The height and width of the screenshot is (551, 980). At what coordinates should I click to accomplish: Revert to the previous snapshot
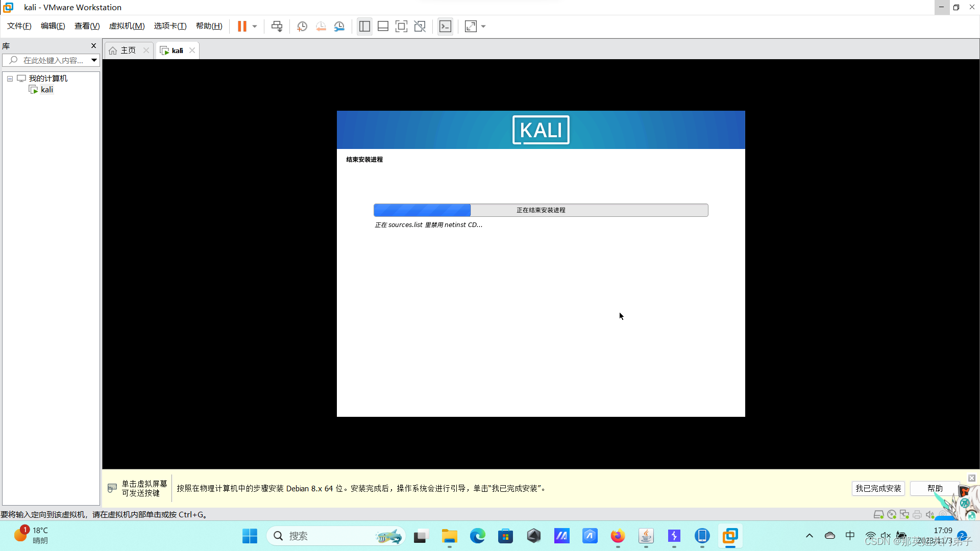pos(321,26)
